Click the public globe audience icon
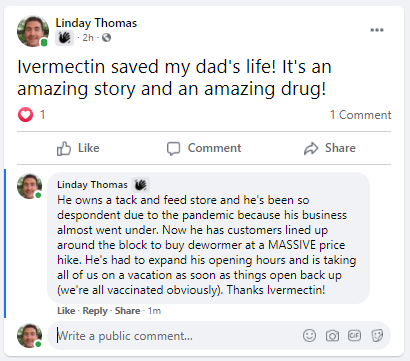The image size is (410, 361). [106, 38]
